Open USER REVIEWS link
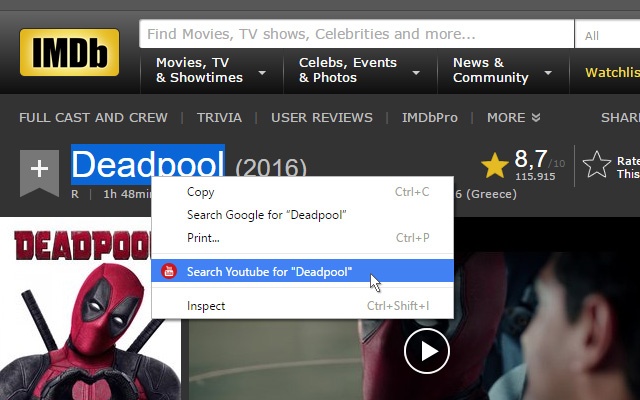 tap(322, 118)
